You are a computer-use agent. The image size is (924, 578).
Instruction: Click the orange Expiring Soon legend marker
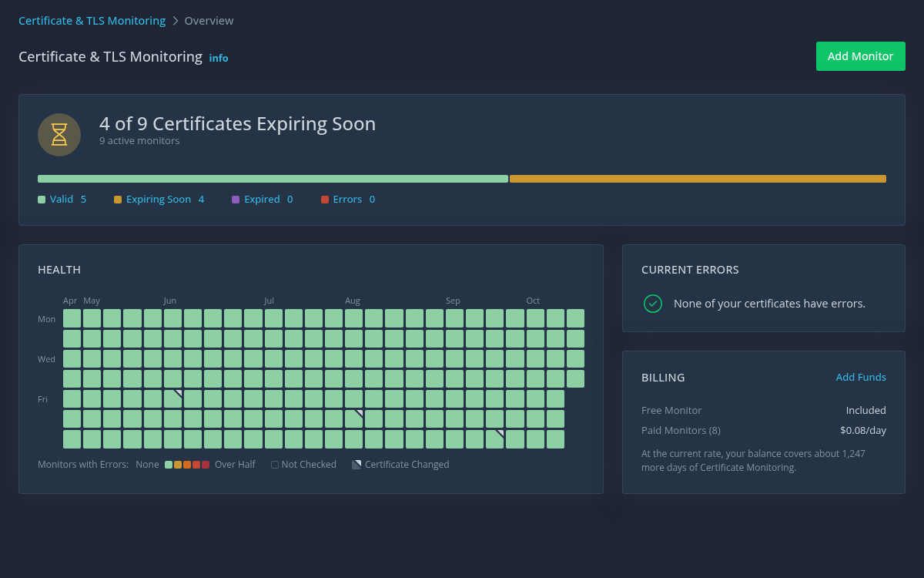point(118,200)
